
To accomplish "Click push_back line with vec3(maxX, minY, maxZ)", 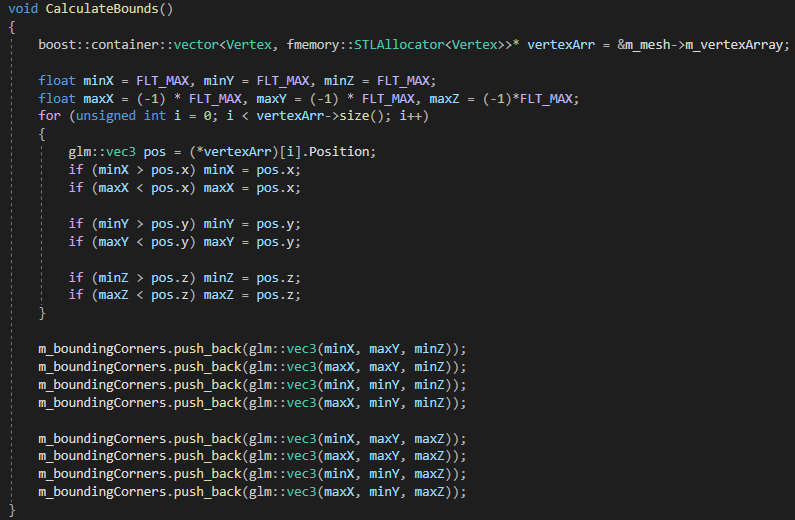I will coord(252,492).
